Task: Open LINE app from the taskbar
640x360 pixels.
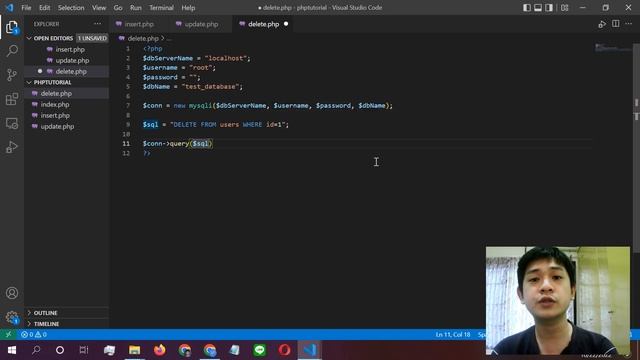Action: 260,350
